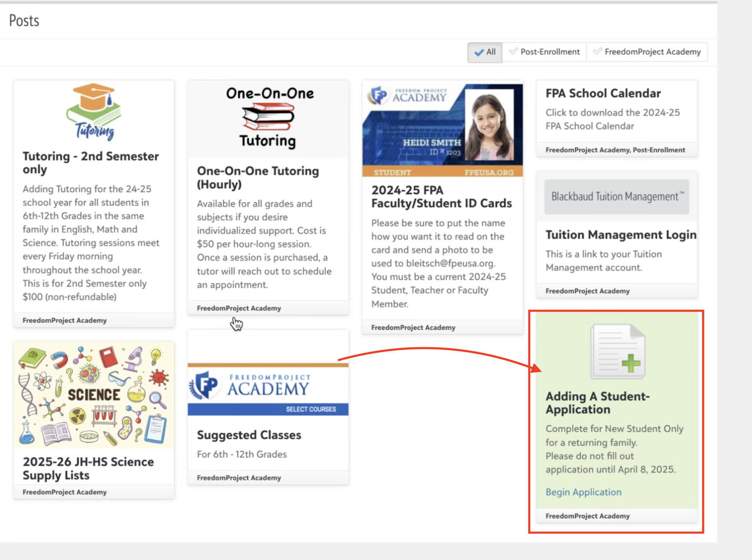Open the Suggested Classes post
The width and height of the screenshot is (752, 560).
point(249,435)
